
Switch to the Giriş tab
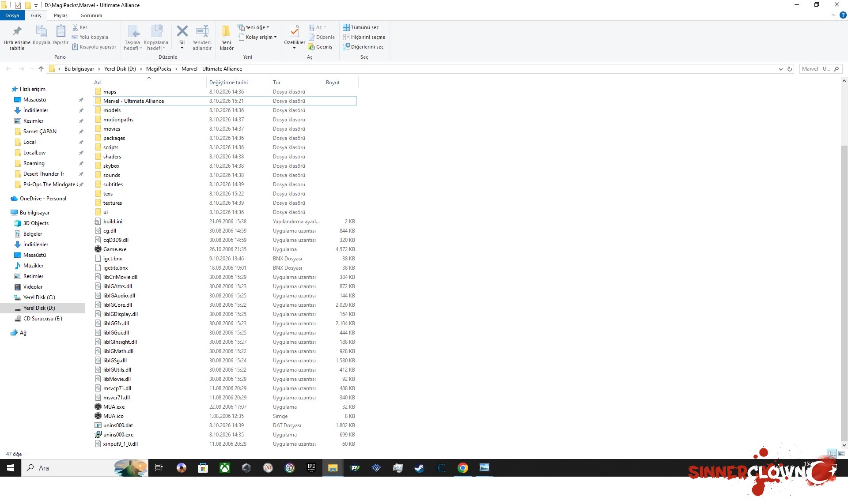[x=36, y=15]
